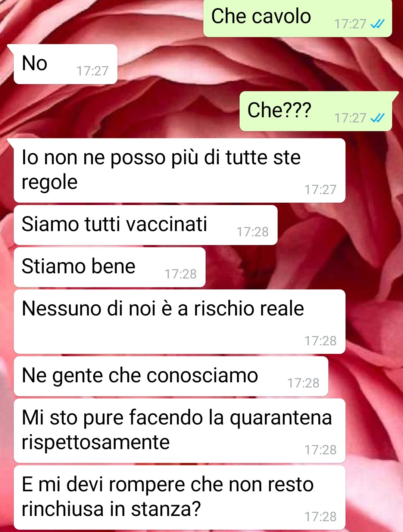Click the blue read checkmarks beside 'Che cavolo'
The height and width of the screenshot is (532, 403).
(377, 24)
